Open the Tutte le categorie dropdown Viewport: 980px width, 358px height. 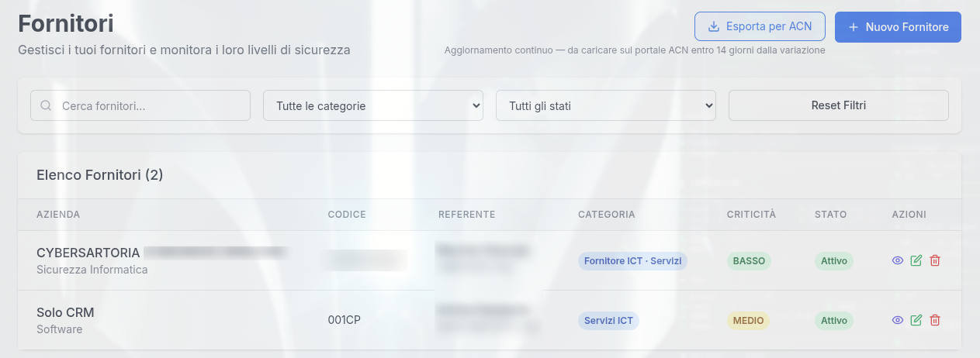coord(373,105)
